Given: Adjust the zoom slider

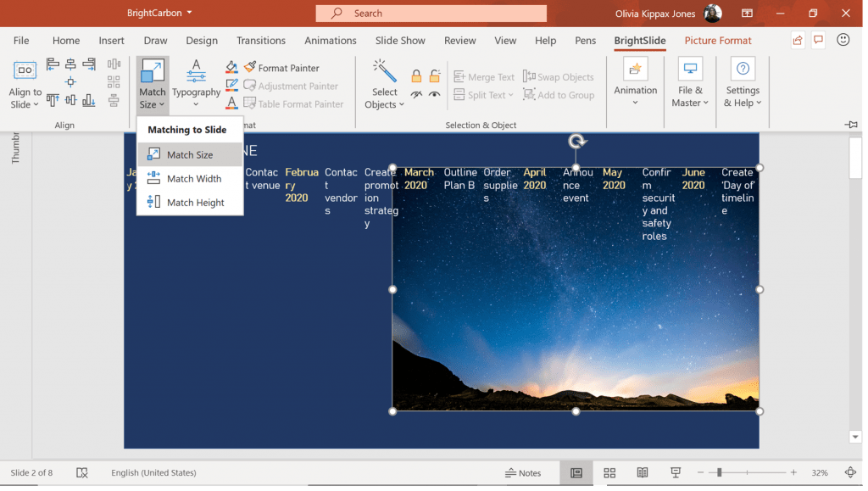Looking at the screenshot, I should pyautogui.click(x=719, y=472).
